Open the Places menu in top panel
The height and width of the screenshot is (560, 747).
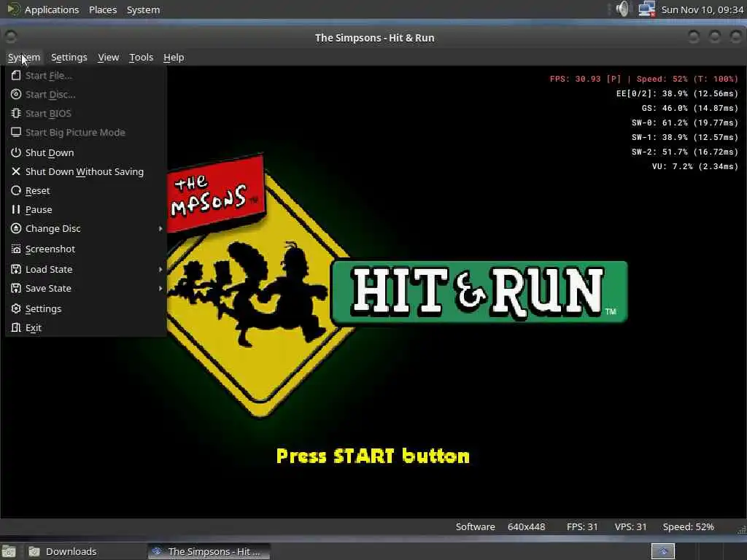click(103, 9)
